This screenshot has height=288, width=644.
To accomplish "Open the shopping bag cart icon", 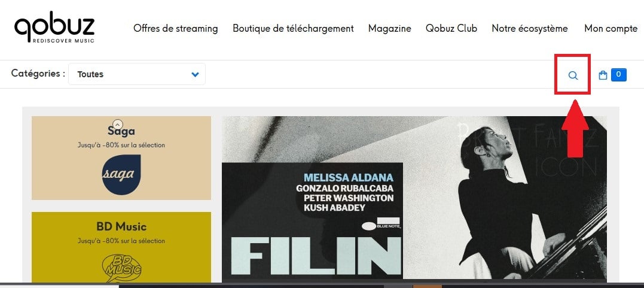I will 603,75.
